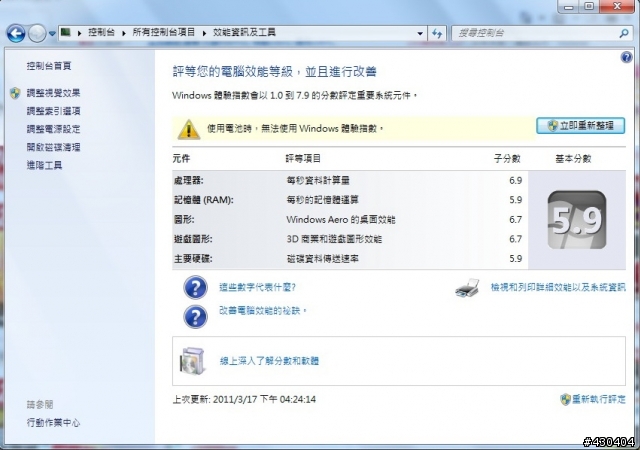This screenshot has width=640, height=450.
Task: Maximize the window
Action: click(589, 6)
